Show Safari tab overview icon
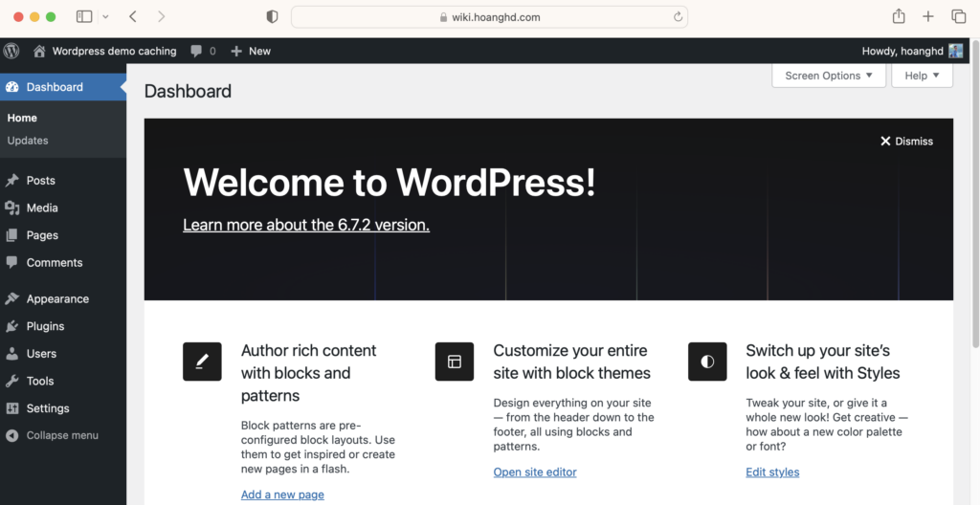The width and height of the screenshot is (980, 505). point(959,17)
